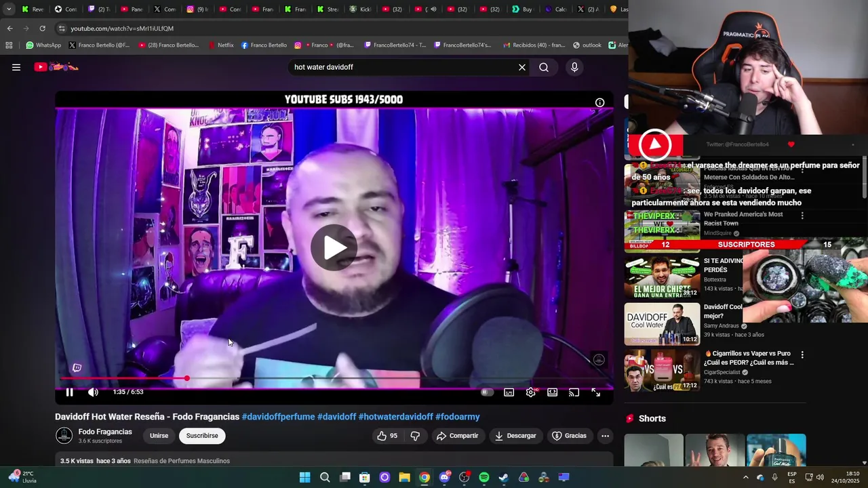Open the Chrome apps grid icon
Screen dimensions: 868x488
pos(9,45)
